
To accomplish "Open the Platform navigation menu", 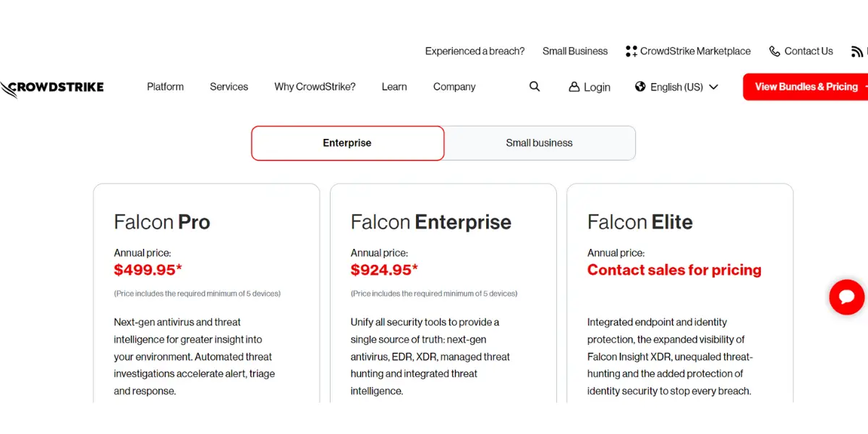I will [x=165, y=87].
